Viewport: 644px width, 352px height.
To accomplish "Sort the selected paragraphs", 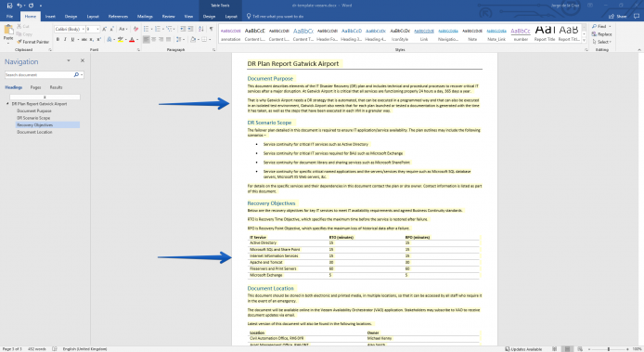I will coord(200,29).
